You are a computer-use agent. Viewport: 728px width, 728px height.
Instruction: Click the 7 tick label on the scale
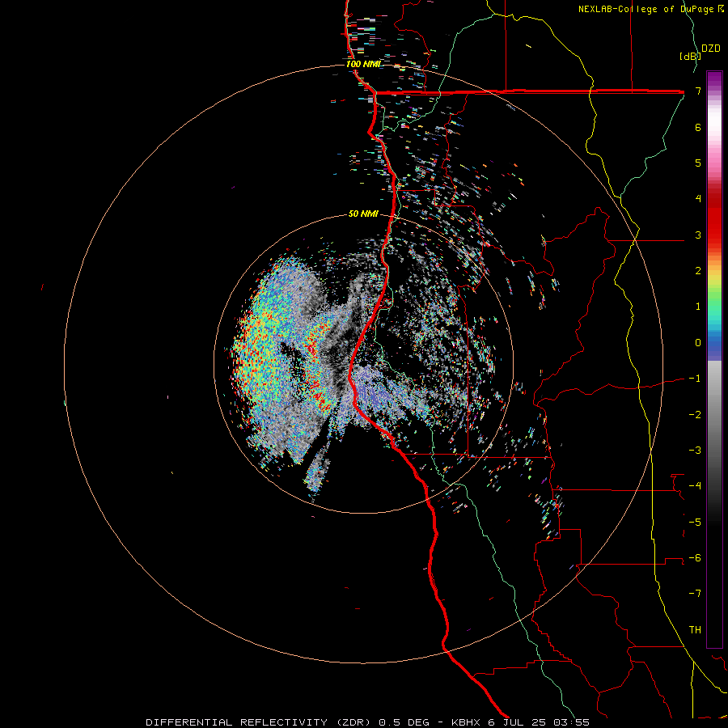coord(698,91)
